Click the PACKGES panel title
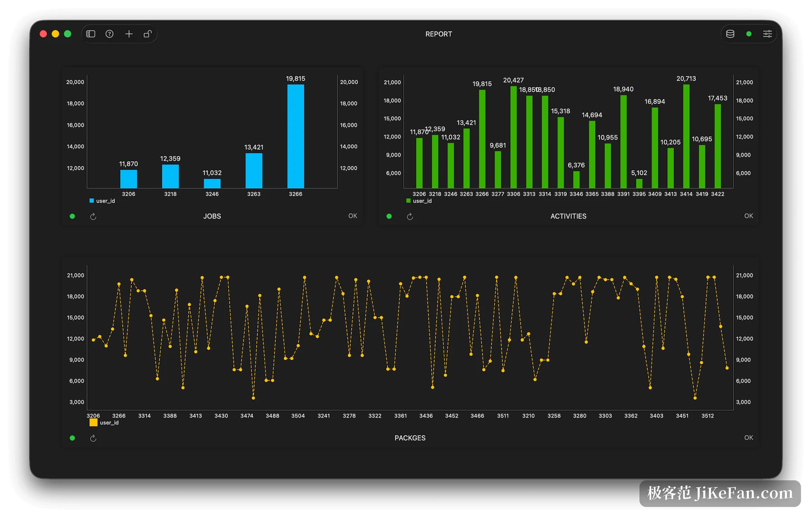812x518 pixels. (x=410, y=438)
